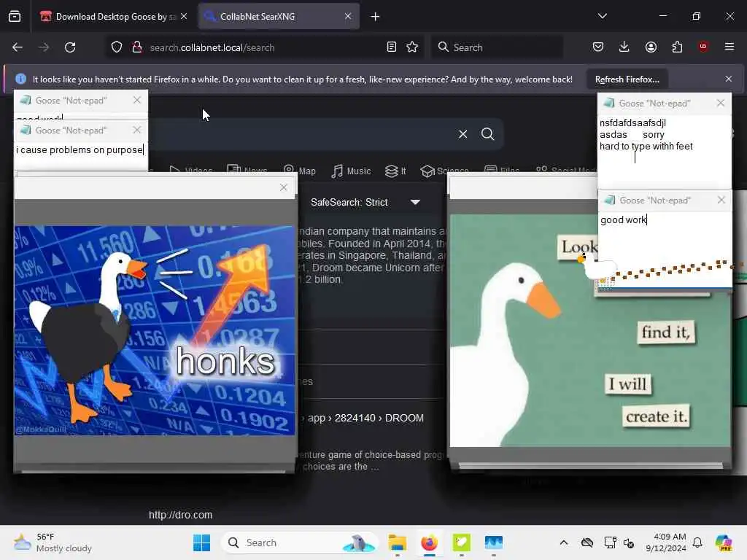
Task: Open the site padlock security info
Action: [136, 47]
